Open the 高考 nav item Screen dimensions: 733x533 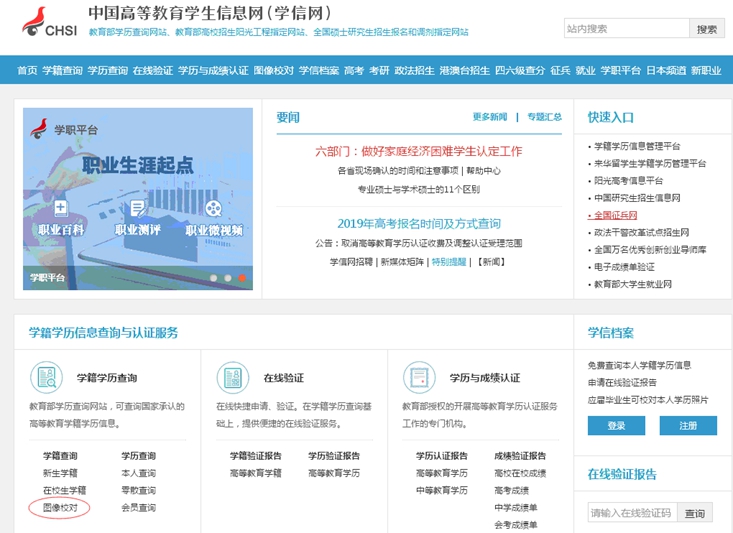click(x=354, y=71)
